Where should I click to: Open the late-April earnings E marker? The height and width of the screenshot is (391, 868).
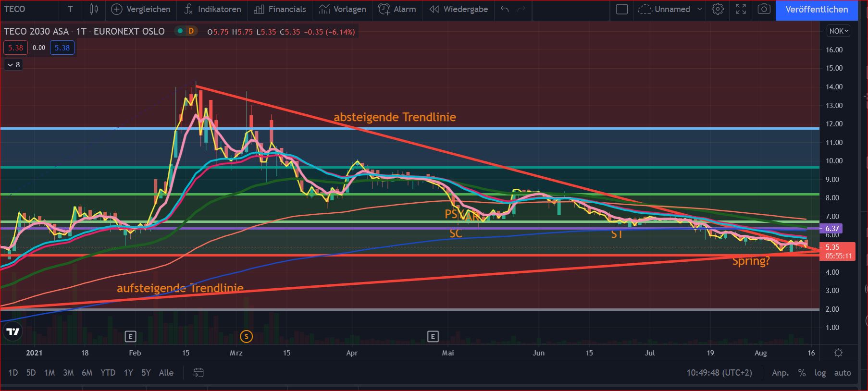(433, 337)
